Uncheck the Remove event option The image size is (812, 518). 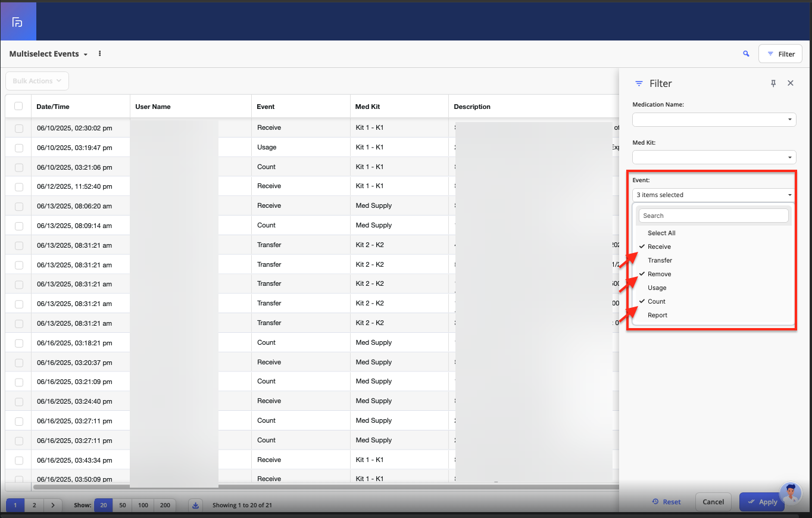pos(659,274)
